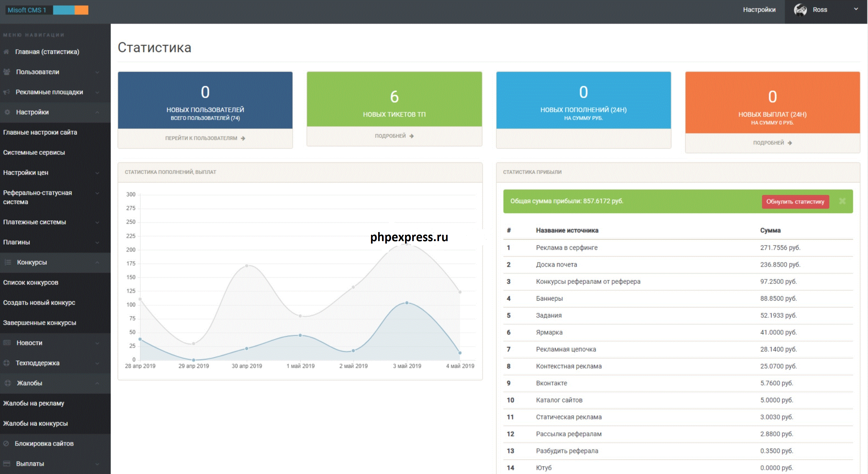Click the megaphone icon beside Рекламные площадки
The width and height of the screenshot is (868, 474).
tap(6, 92)
